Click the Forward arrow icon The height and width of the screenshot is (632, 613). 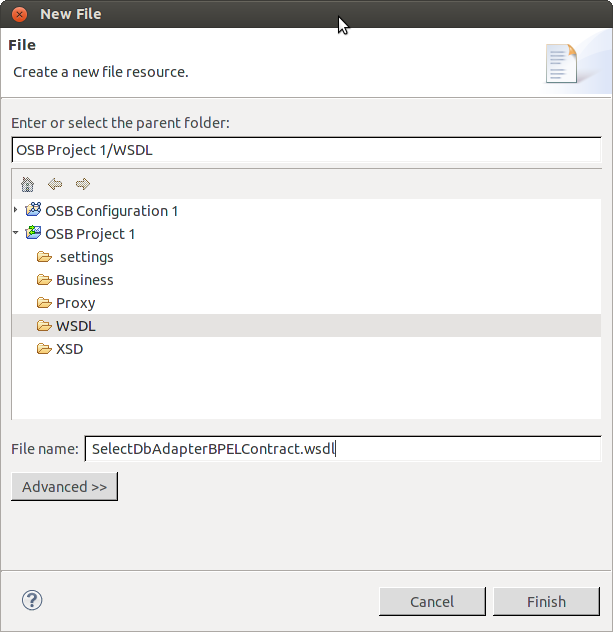tap(83, 184)
